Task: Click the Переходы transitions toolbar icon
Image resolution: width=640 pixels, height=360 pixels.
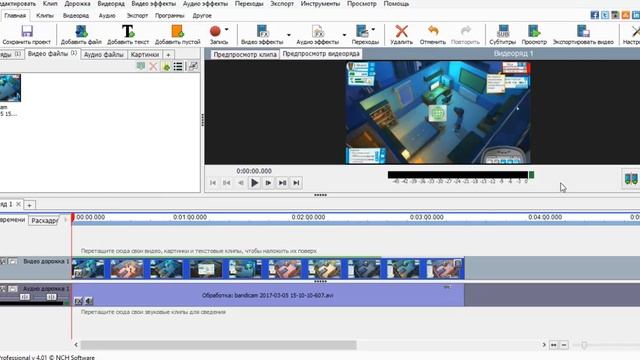Action: tap(362, 31)
